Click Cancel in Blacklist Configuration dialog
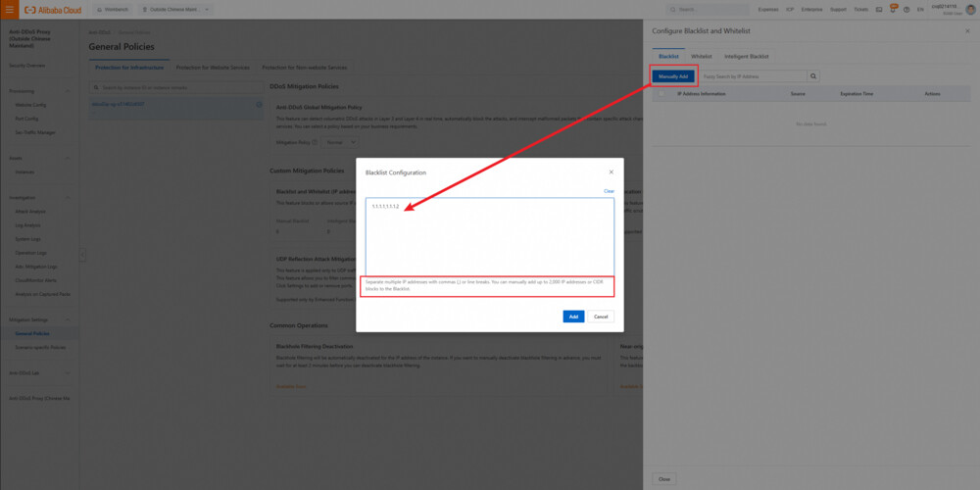Viewport: 980px width, 490px height. point(601,317)
